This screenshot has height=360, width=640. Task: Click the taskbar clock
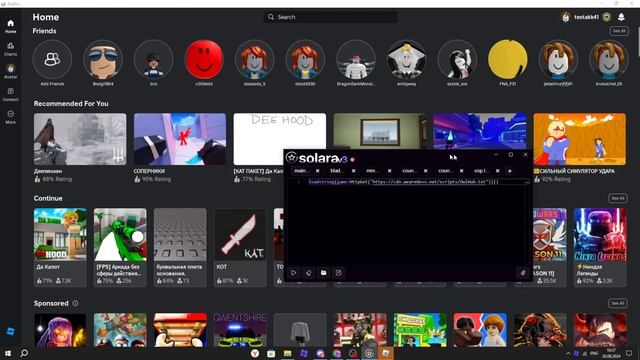611,353
